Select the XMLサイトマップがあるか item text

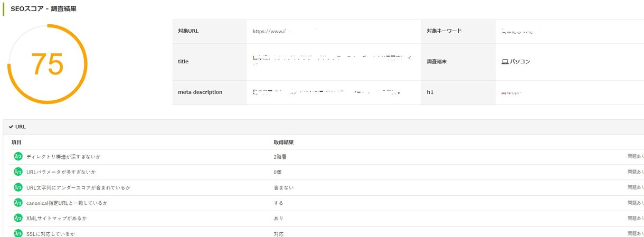pos(56,218)
